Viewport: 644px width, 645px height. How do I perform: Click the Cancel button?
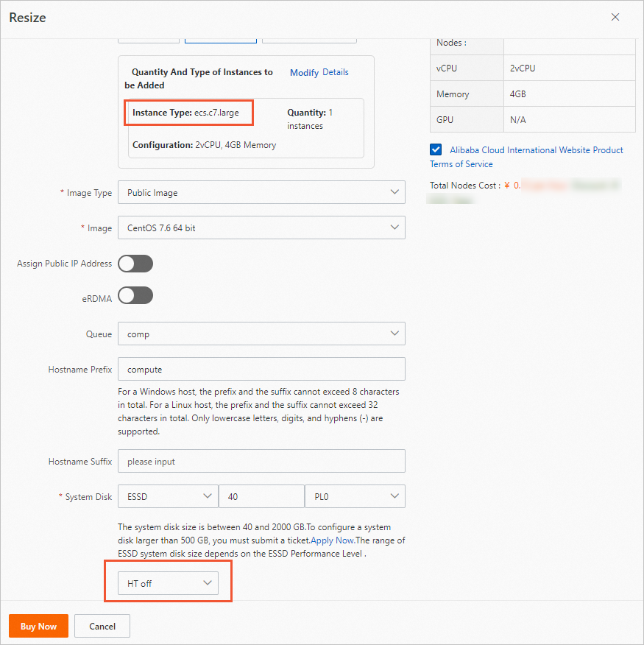point(102,626)
